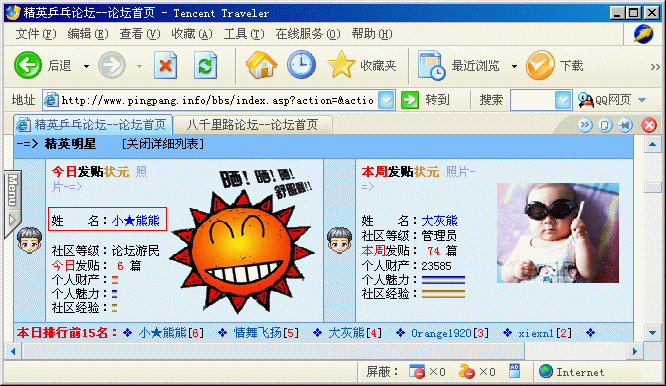666x386 pixels.
Task: Toggle the side Menu panel handle
Action: (x=12, y=204)
